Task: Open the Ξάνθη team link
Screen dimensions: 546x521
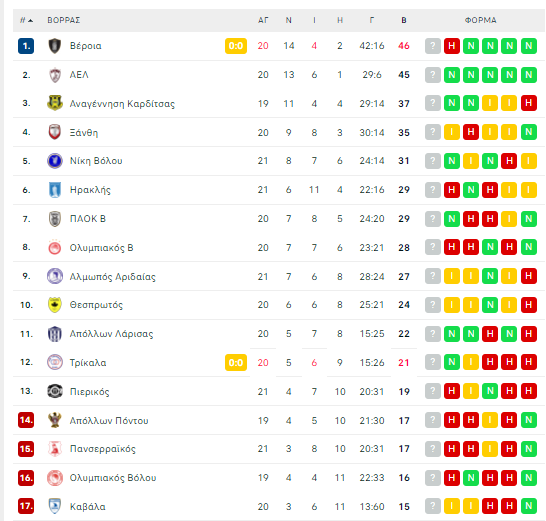Action: coord(84,133)
